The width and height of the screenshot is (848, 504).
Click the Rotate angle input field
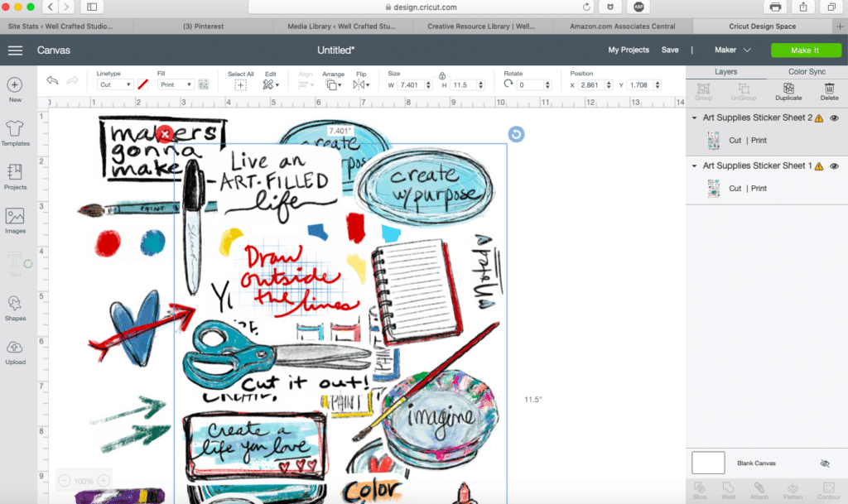pos(529,84)
